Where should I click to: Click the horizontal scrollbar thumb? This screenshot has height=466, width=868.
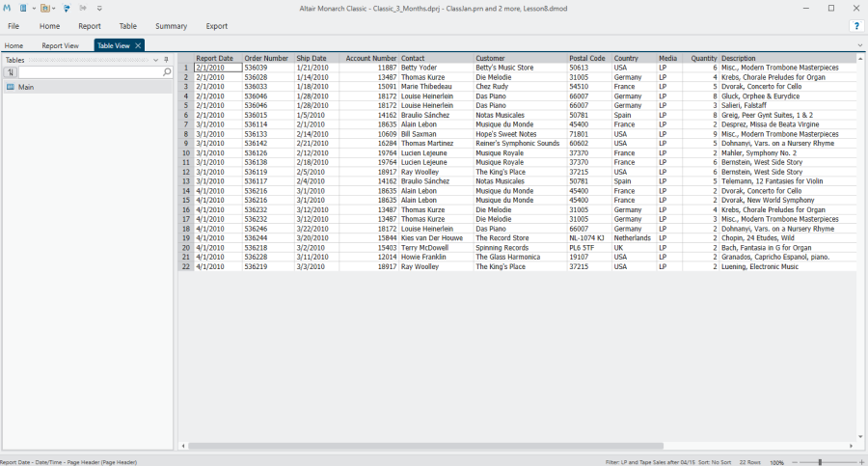tap(425, 446)
